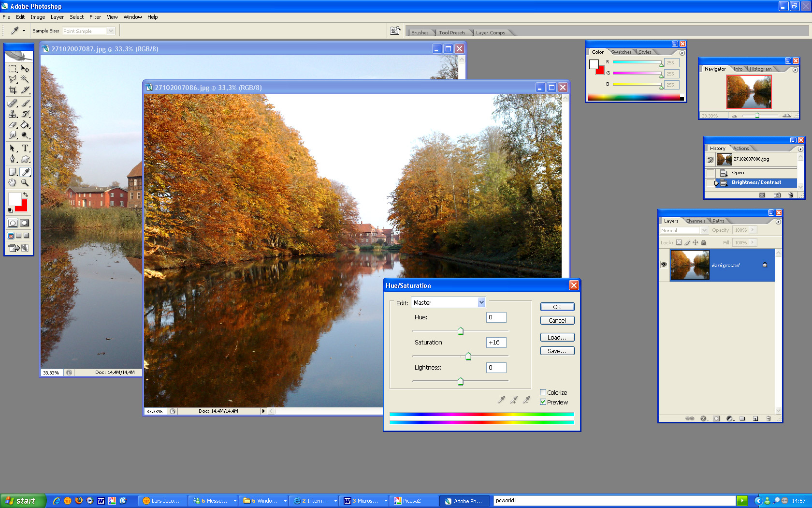
Task: Select the Paint Bucket tool
Action: tap(25, 125)
